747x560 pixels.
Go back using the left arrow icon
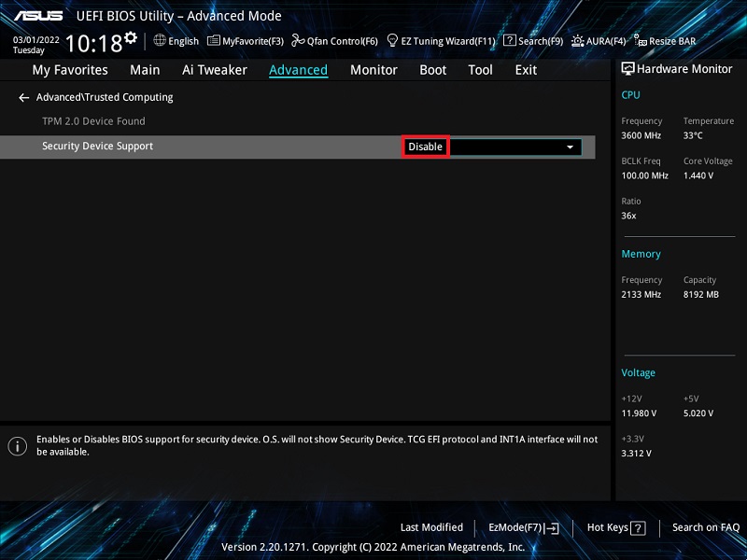tap(24, 98)
